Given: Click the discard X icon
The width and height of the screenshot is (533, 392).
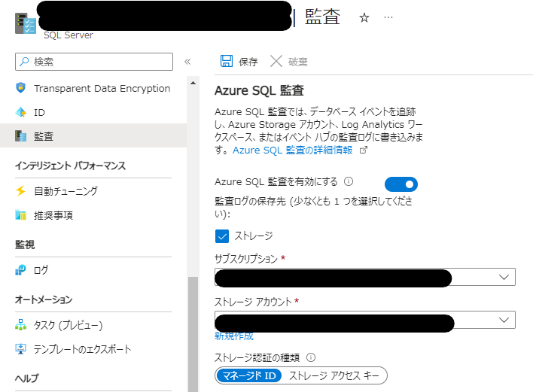Looking at the screenshot, I should 276,62.
